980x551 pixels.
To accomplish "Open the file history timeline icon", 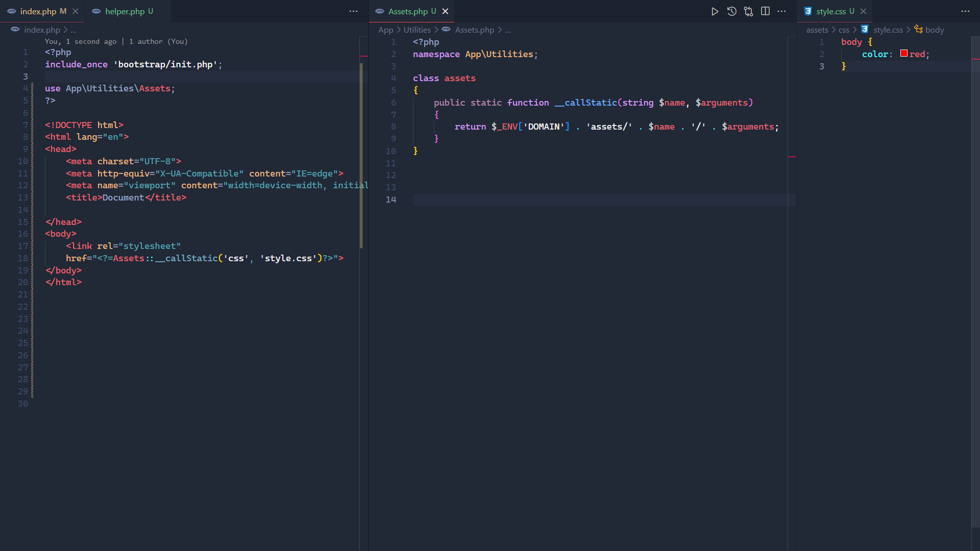I will [x=731, y=11].
